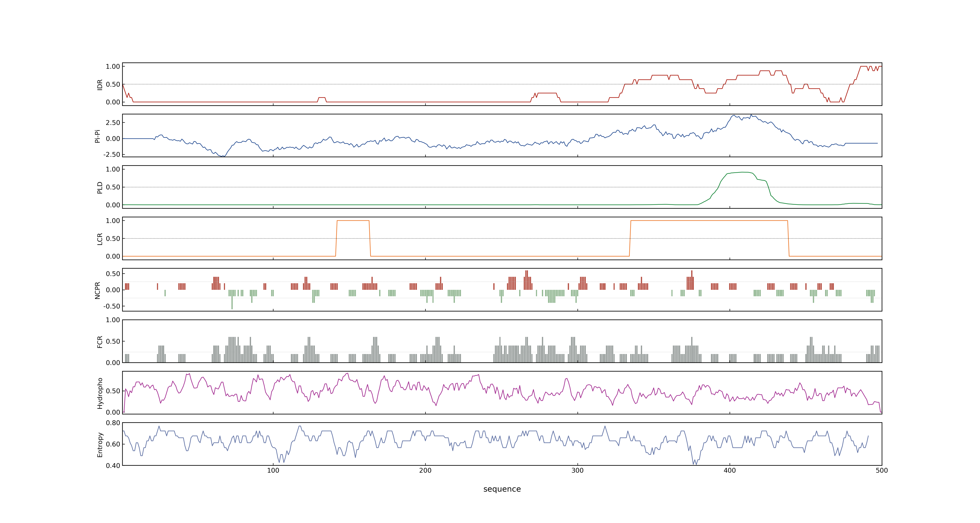
Task: Click the narrow orange LCR plateau near residue 150
Action: pos(353,221)
